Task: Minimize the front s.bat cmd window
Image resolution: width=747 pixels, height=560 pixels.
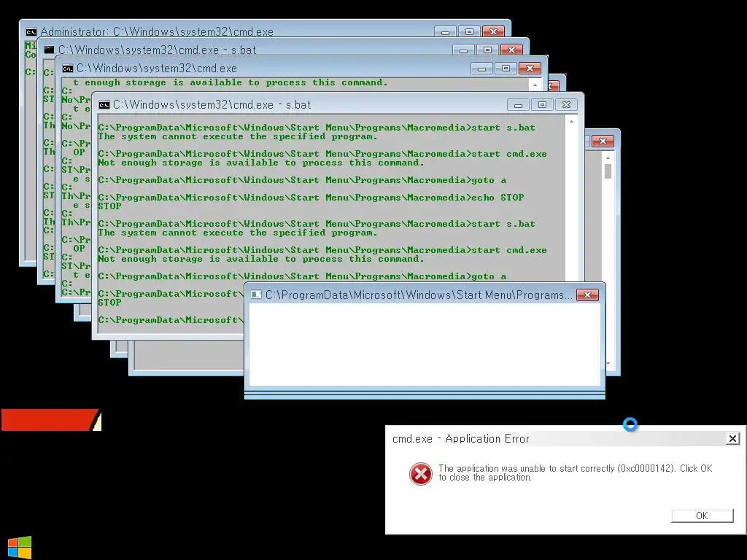Action: 518,105
